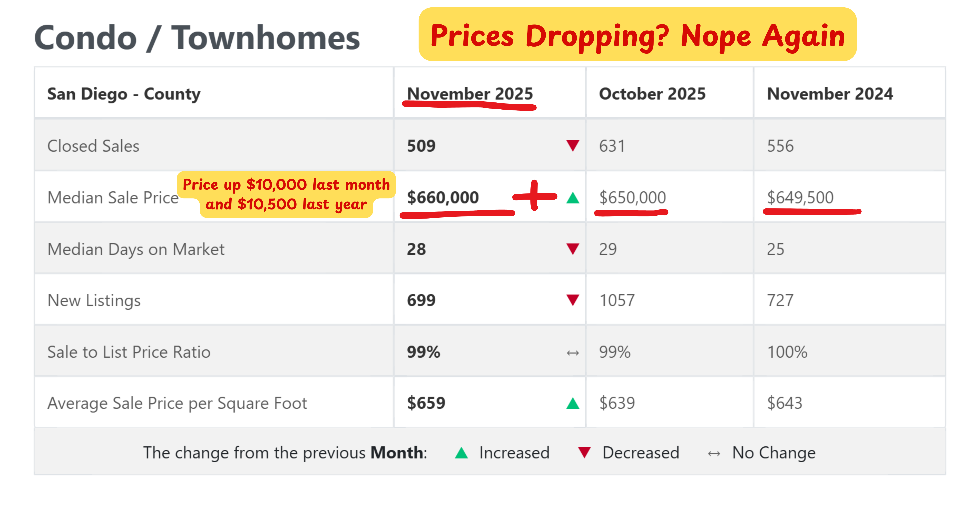
Task: Click the San Diego - County header cell
Action: coord(124,94)
